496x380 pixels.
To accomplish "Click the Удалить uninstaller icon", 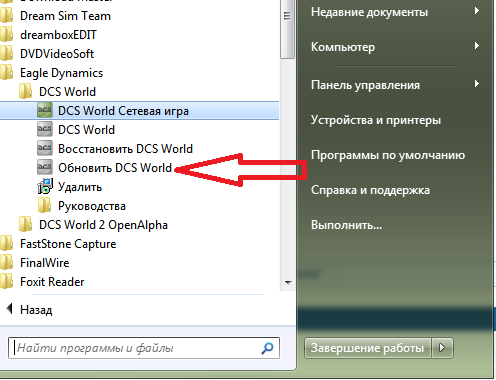I will (45, 186).
